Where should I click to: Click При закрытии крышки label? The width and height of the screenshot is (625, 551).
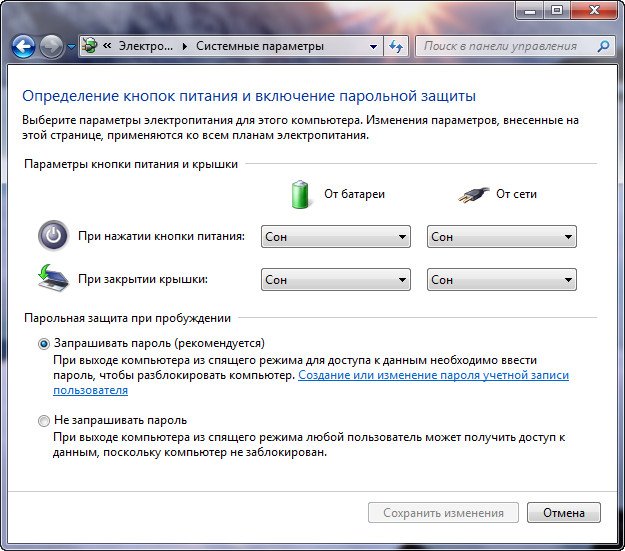(x=143, y=279)
